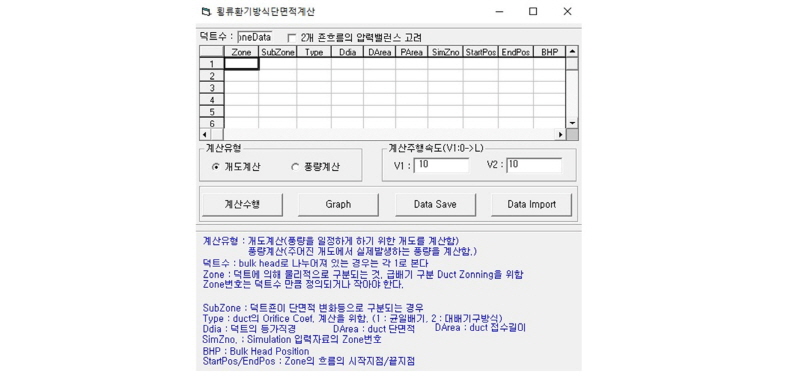Click the grid's vertical scrollbar up arrow
This screenshot has height=381, width=800.
[x=572, y=52]
